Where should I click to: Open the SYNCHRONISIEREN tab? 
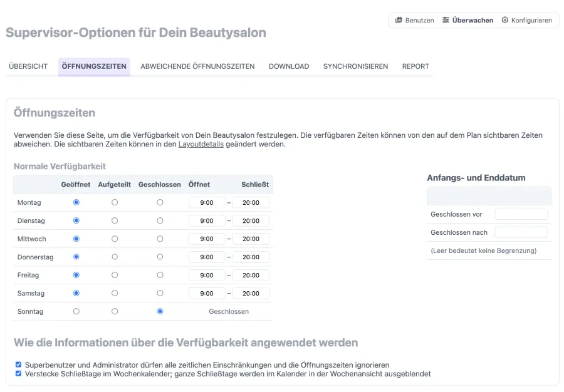(x=355, y=66)
